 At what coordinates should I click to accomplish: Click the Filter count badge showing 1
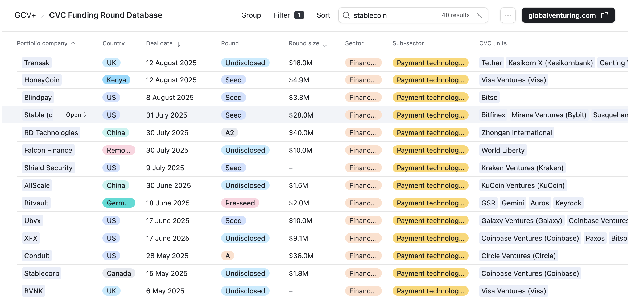point(299,15)
